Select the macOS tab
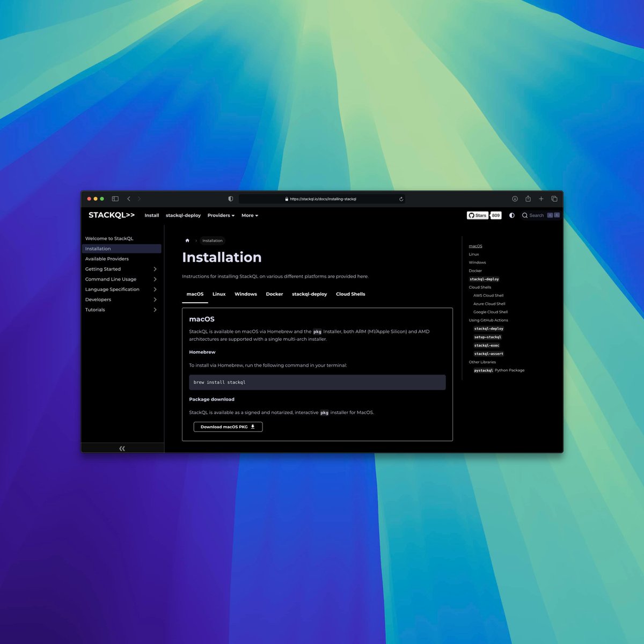The width and height of the screenshot is (644, 644). tap(195, 294)
